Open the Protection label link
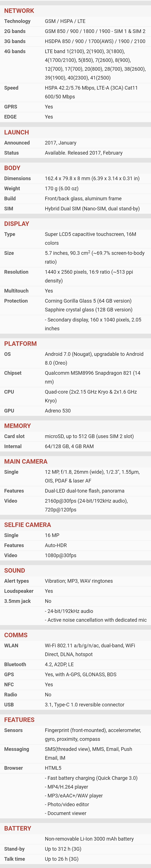The height and width of the screenshot is (868, 151). (x=16, y=301)
